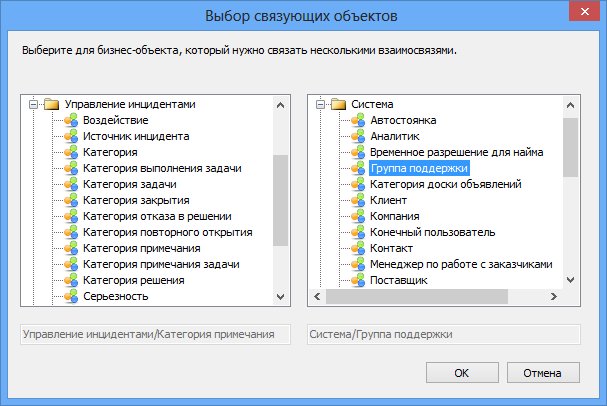This screenshot has width=607, height=406.
Task: Click the icon next to Категория задачи
Action: point(71,184)
